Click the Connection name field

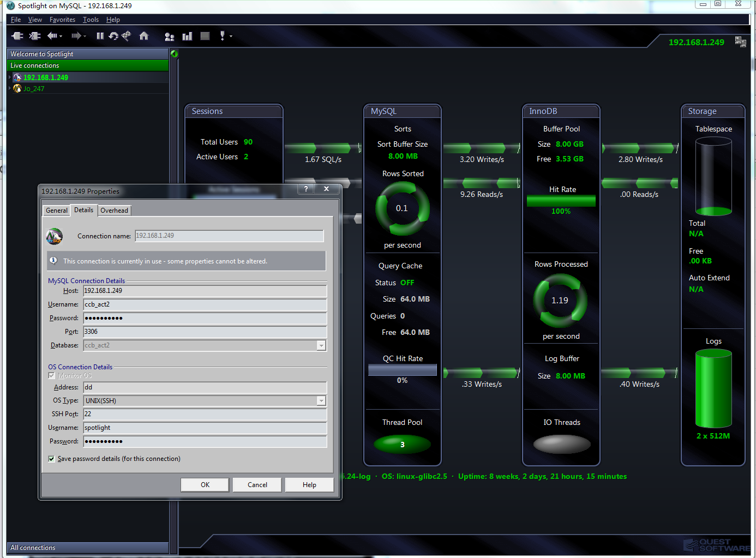coord(229,236)
